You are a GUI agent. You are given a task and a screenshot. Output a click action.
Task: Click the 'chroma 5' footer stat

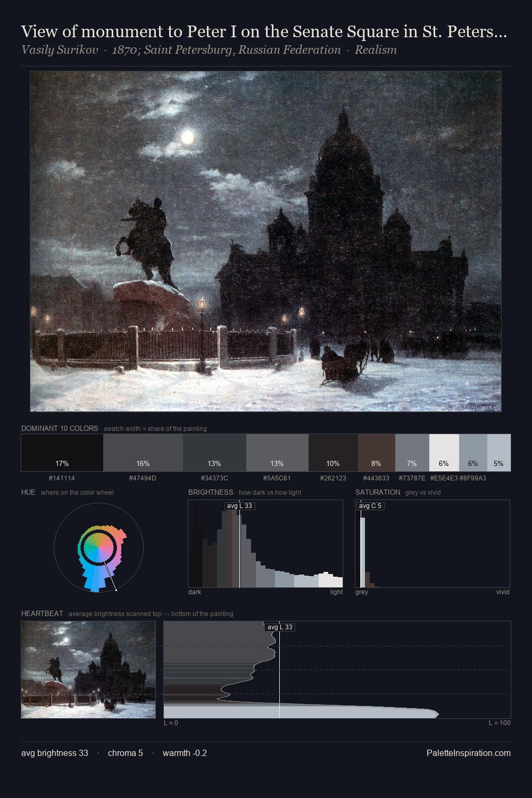pyautogui.click(x=126, y=753)
